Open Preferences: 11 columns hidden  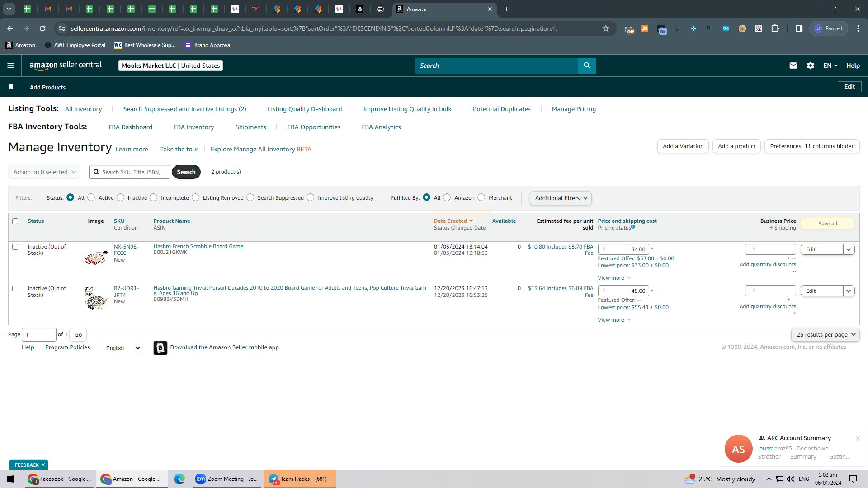point(812,146)
